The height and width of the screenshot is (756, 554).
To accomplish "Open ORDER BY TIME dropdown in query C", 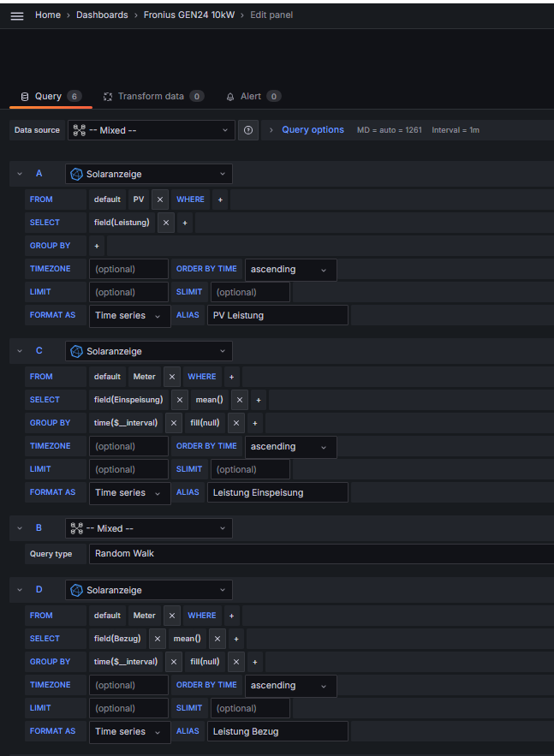I will pos(289,447).
